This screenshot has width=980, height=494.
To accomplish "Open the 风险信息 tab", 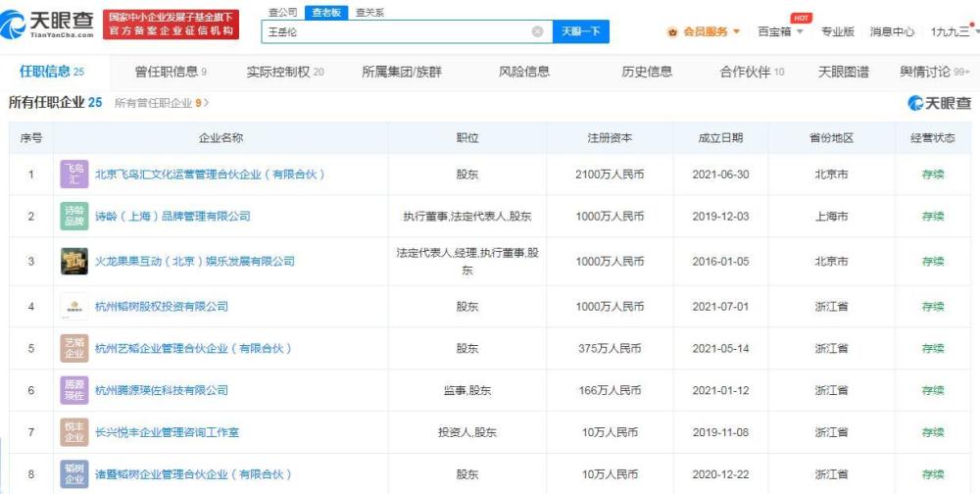I will click(x=524, y=72).
